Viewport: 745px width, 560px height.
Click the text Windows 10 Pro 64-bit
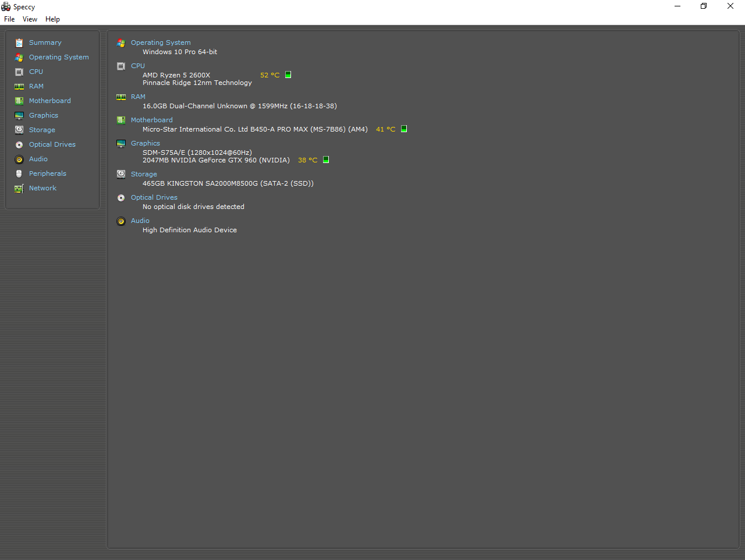point(180,52)
